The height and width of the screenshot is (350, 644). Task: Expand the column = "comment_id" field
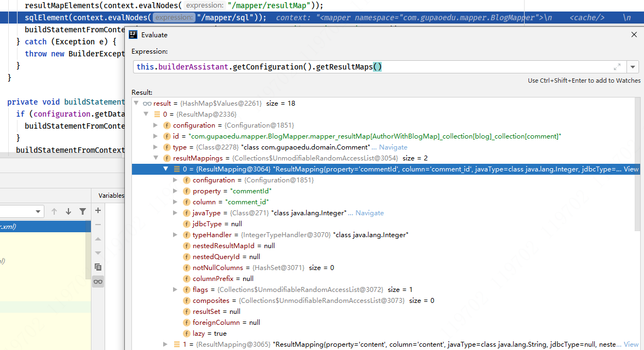coord(175,202)
